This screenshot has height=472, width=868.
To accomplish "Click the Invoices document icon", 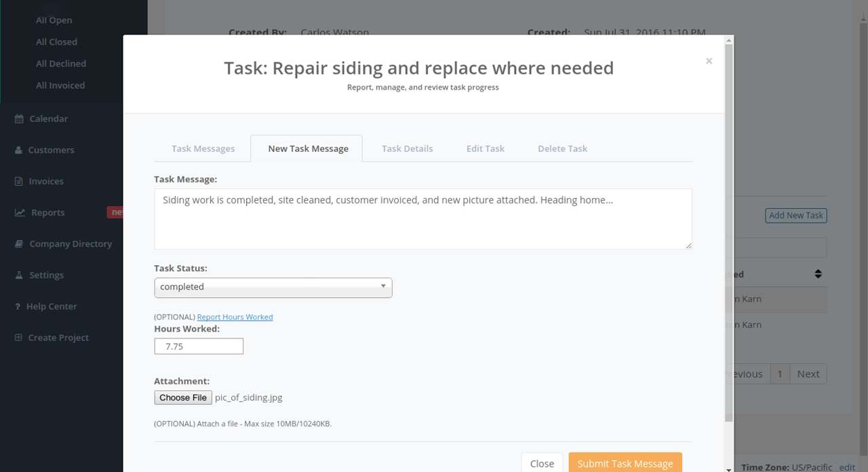I will click(x=18, y=181).
